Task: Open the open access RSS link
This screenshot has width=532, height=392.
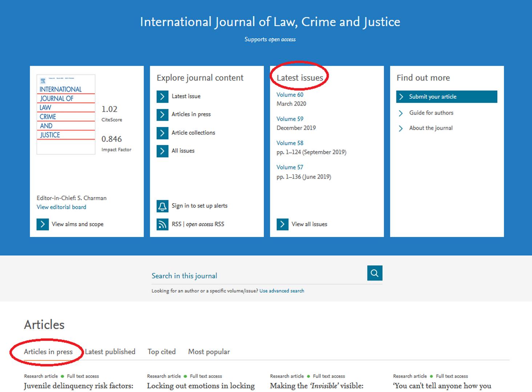Action: (x=205, y=224)
